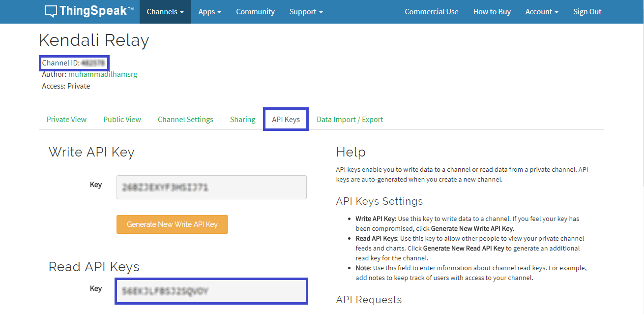Open the Sharing tab
The height and width of the screenshot is (314, 644).
tap(242, 120)
